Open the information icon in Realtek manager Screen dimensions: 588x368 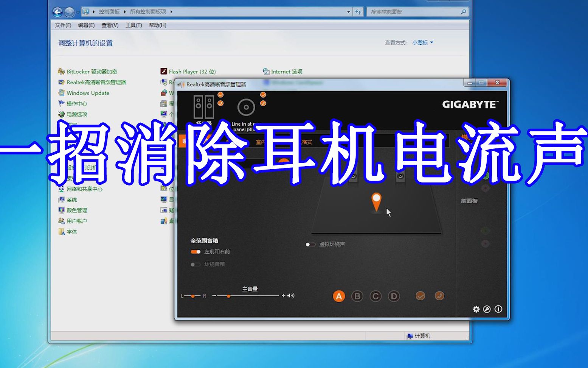[x=498, y=309]
